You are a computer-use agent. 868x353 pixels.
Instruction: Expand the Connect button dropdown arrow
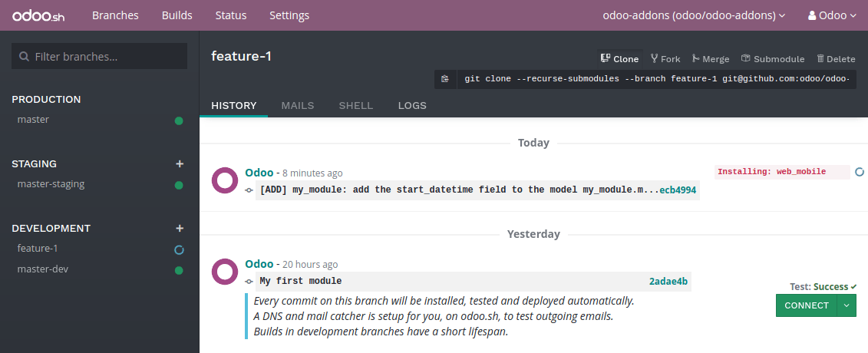point(847,305)
